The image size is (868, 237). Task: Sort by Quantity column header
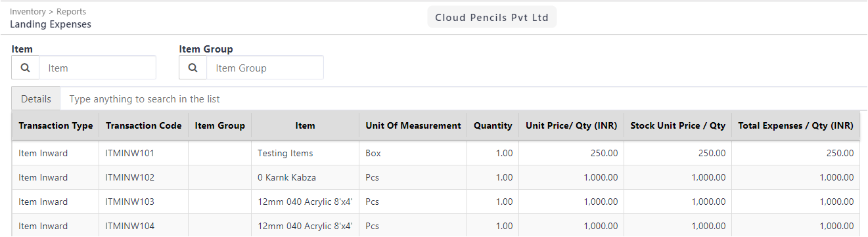point(493,125)
